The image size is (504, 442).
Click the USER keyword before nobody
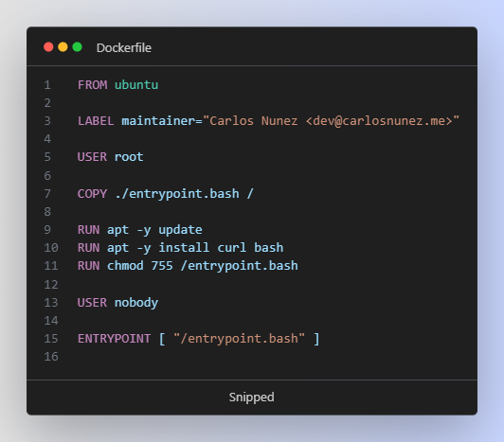(x=92, y=303)
